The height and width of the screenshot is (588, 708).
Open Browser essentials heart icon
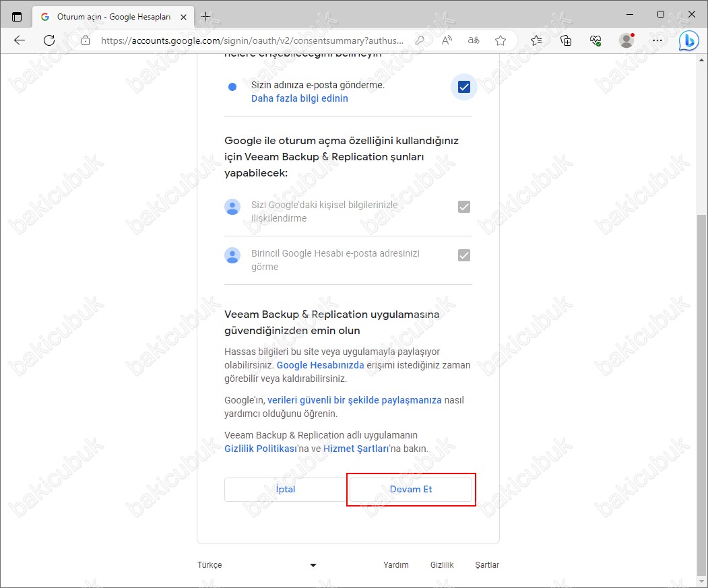pyautogui.click(x=596, y=40)
